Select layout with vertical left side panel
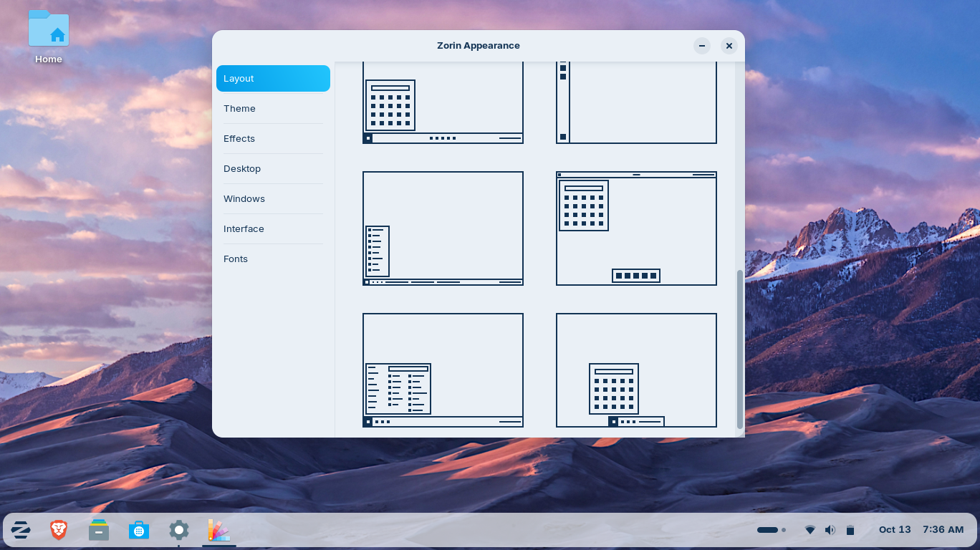 (636, 102)
